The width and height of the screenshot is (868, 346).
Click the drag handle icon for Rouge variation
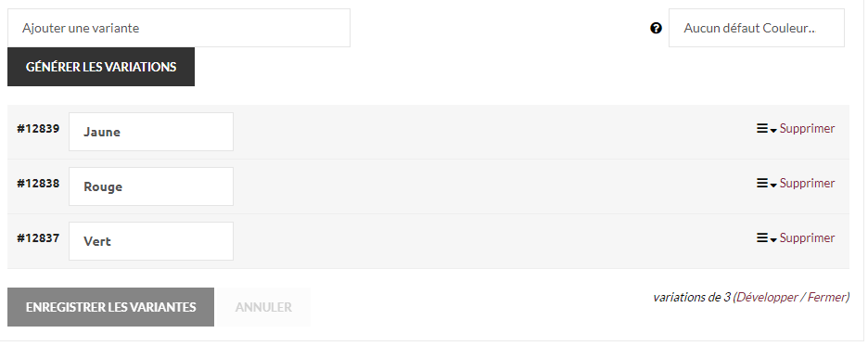point(762,184)
